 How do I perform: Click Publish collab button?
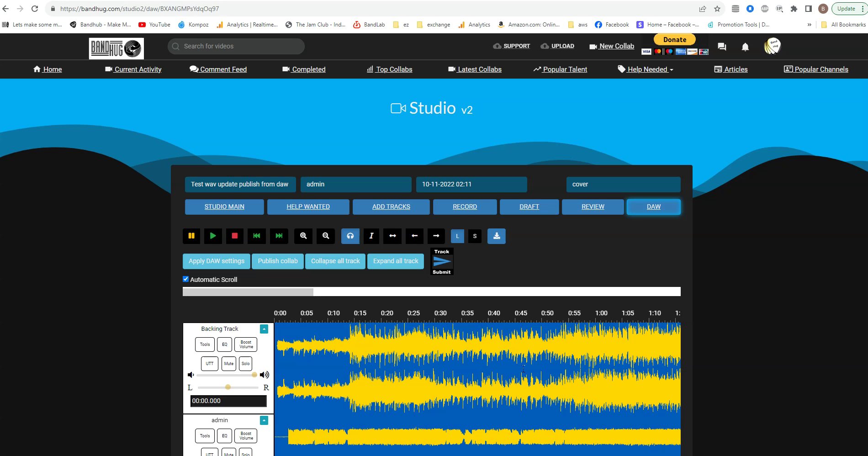pyautogui.click(x=278, y=261)
